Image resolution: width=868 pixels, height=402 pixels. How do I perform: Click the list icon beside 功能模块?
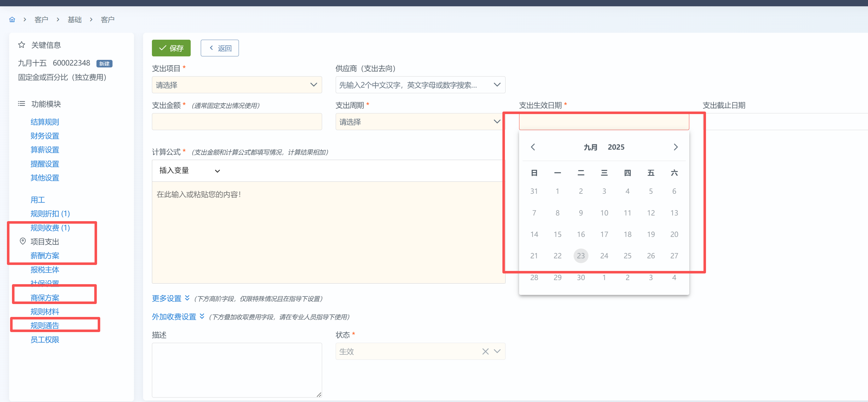click(21, 104)
